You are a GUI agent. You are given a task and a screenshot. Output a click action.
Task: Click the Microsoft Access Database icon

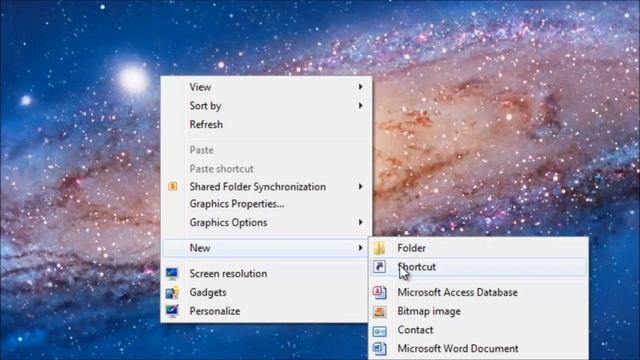(379, 292)
